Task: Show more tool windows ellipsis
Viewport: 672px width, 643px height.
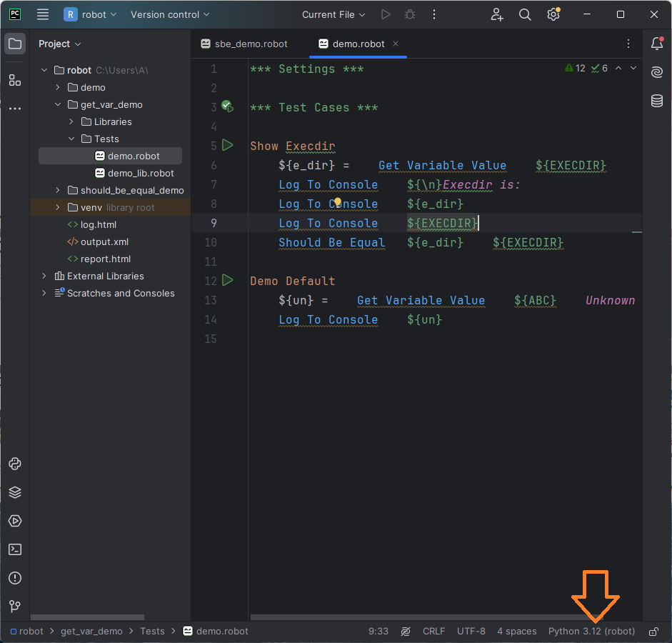Action: coord(15,109)
